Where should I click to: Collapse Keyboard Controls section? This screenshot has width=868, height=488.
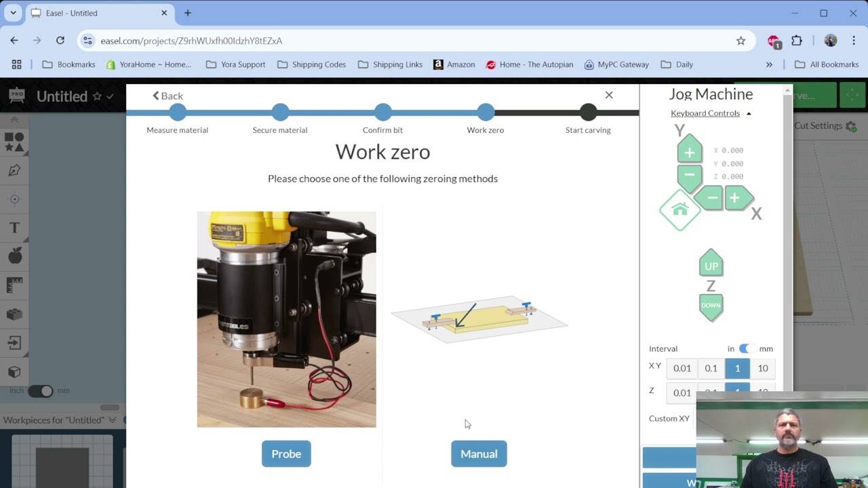click(x=711, y=113)
